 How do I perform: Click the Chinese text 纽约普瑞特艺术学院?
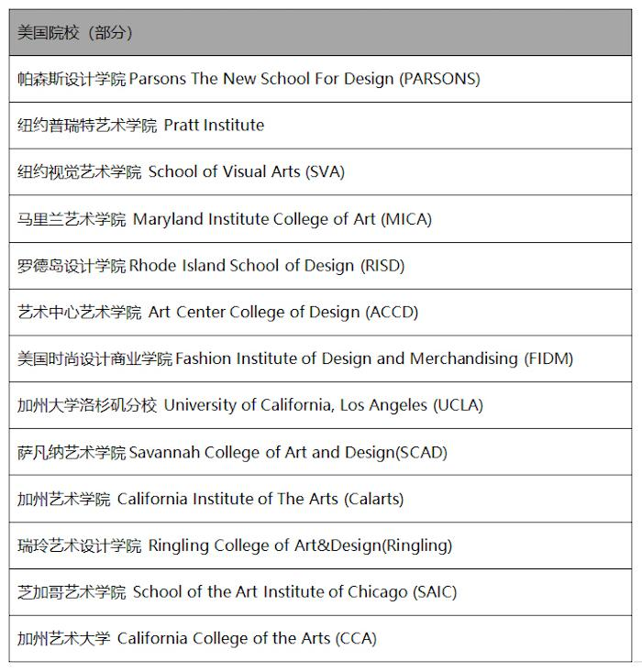tap(87, 126)
